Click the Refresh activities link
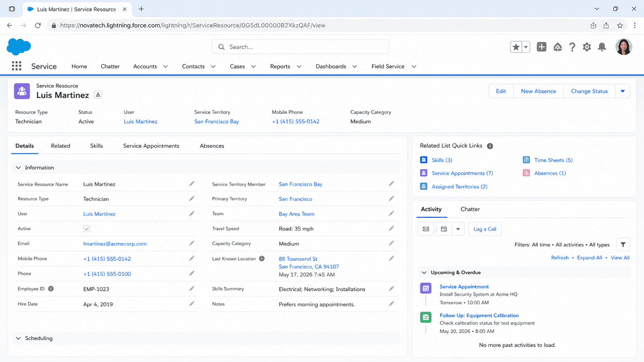 pos(560,258)
